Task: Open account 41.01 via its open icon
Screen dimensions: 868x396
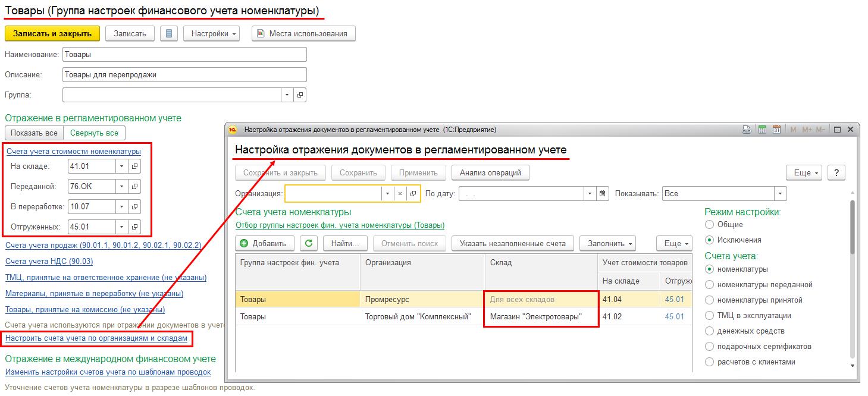Action: [134, 166]
